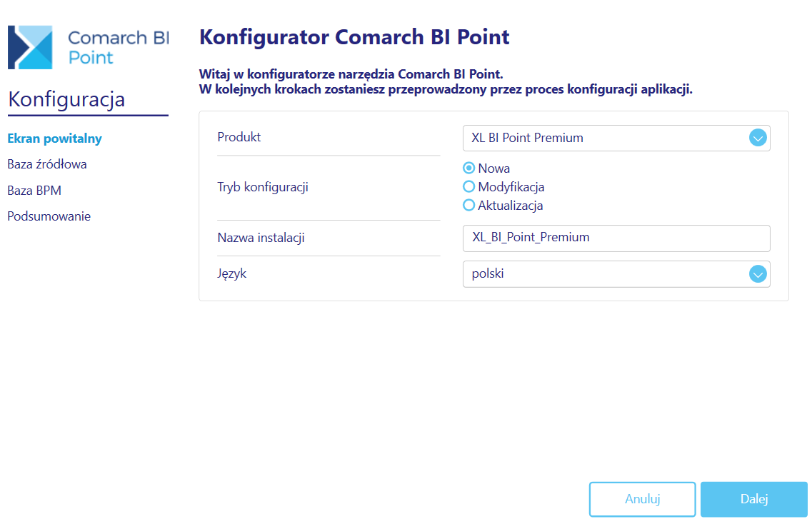The image size is (812, 524).
Task: Expand the Język combo box showing polski
Action: click(x=616, y=274)
